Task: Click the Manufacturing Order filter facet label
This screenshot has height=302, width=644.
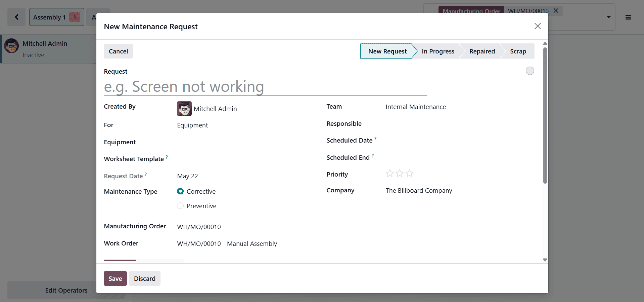Action: click(x=471, y=11)
